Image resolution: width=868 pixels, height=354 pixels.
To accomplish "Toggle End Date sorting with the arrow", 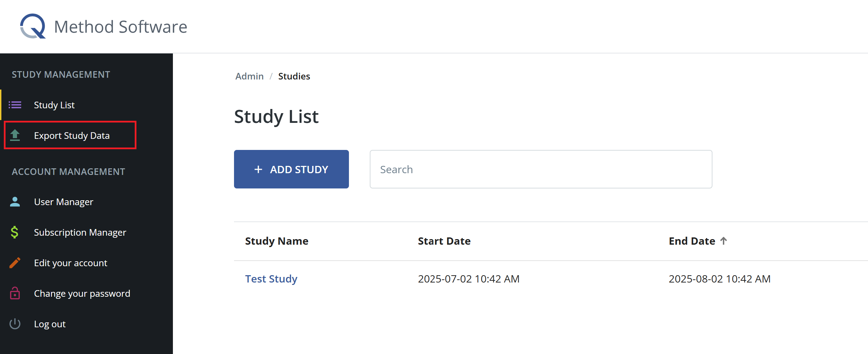I will (724, 241).
